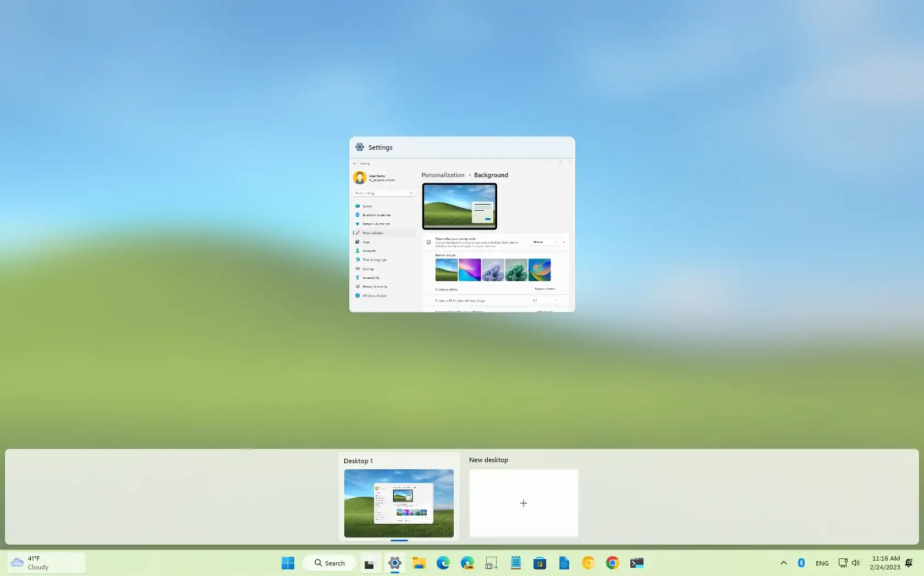Open Bluetooth & devices settings
Image resolution: width=924 pixels, height=576 pixels.
(x=377, y=215)
